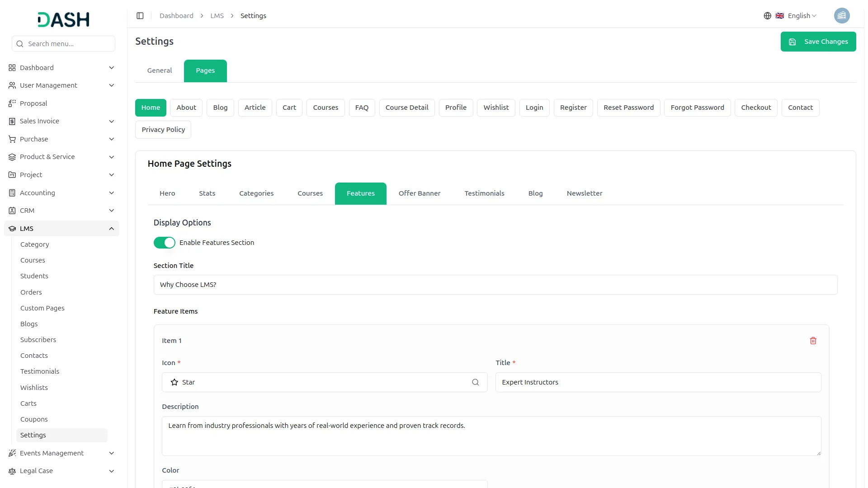Select the Privacy Policy page button
This screenshot has width=868, height=488.
click(x=163, y=130)
